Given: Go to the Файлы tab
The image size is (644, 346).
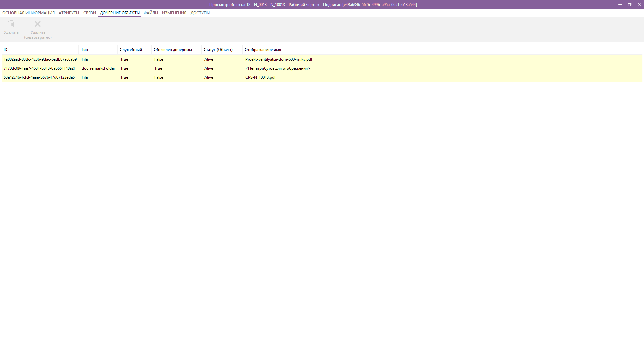Looking at the screenshot, I should pos(151,13).
